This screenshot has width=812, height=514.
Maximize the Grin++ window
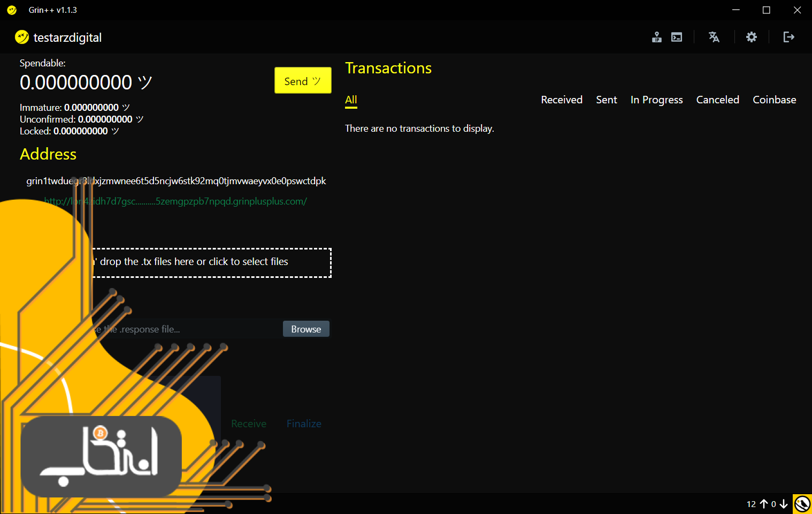(x=767, y=10)
